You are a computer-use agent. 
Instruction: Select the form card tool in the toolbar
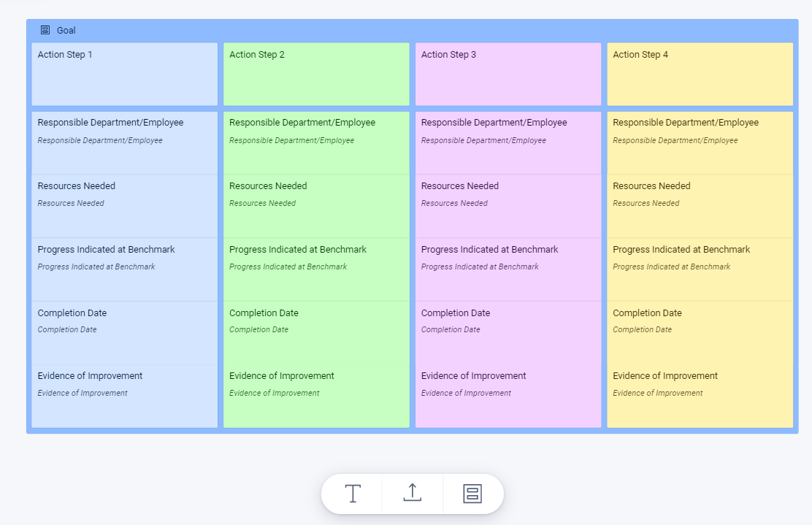(x=472, y=494)
